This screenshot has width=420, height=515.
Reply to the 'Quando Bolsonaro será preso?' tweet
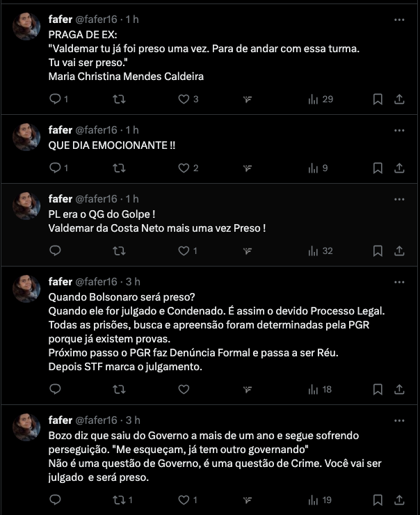pos(56,390)
